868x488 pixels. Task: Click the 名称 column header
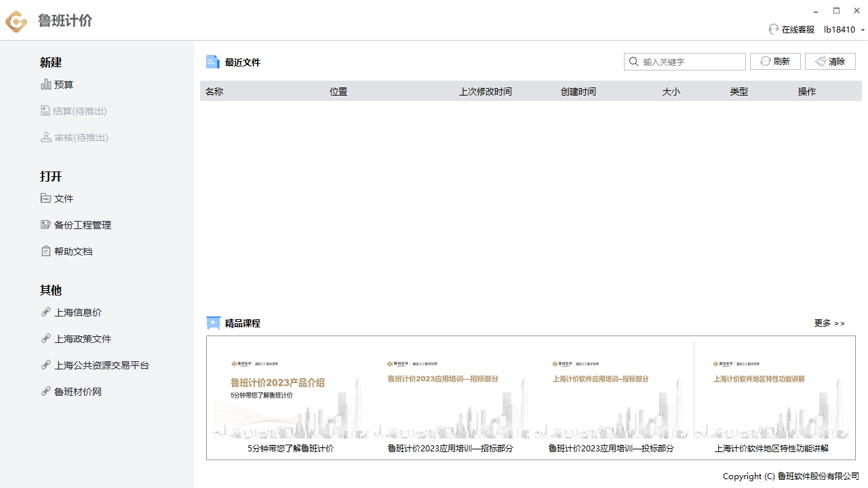tap(214, 91)
